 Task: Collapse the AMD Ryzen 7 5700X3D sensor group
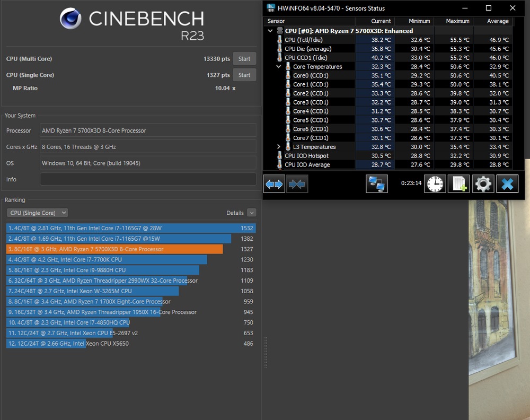coord(270,30)
